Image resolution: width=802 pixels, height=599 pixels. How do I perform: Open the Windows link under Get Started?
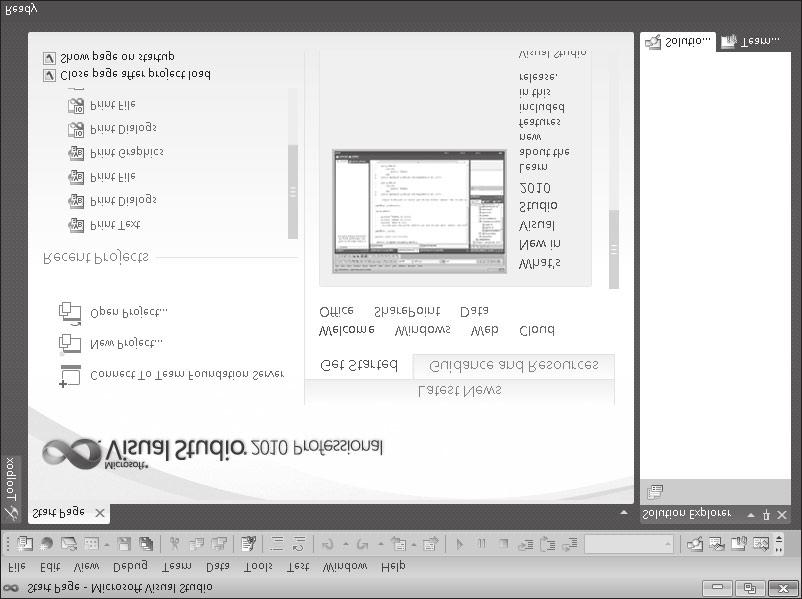(422, 330)
